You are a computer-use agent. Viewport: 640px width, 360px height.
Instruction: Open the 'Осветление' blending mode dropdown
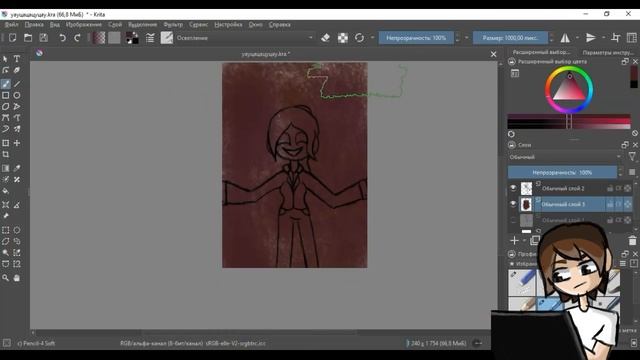tap(244, 38)
